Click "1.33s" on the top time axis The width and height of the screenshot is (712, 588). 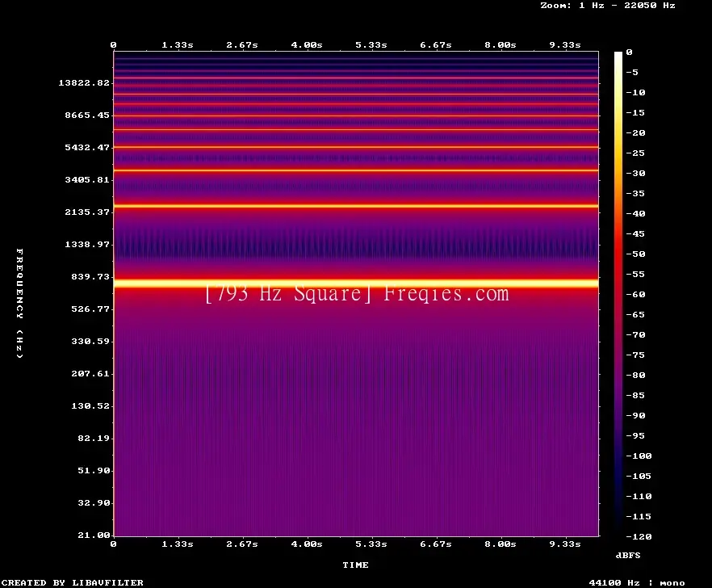(178, 45)
